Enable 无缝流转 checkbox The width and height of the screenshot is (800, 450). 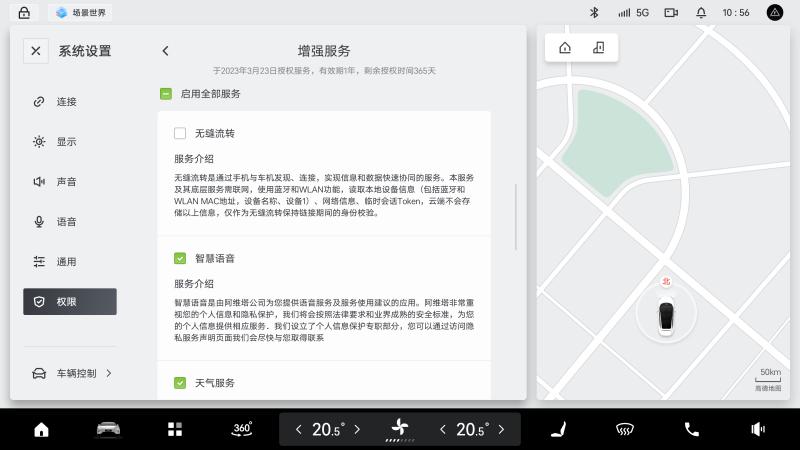(180, 133)
